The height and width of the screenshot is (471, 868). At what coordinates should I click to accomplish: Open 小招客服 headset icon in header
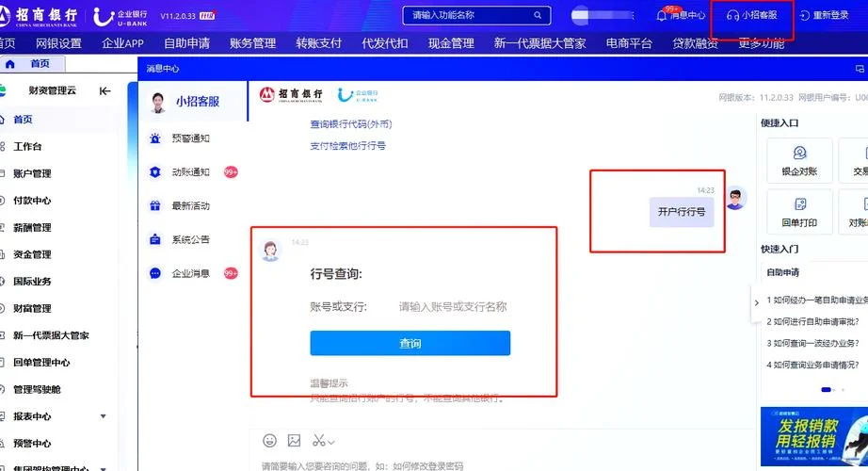tap(732, 15)
